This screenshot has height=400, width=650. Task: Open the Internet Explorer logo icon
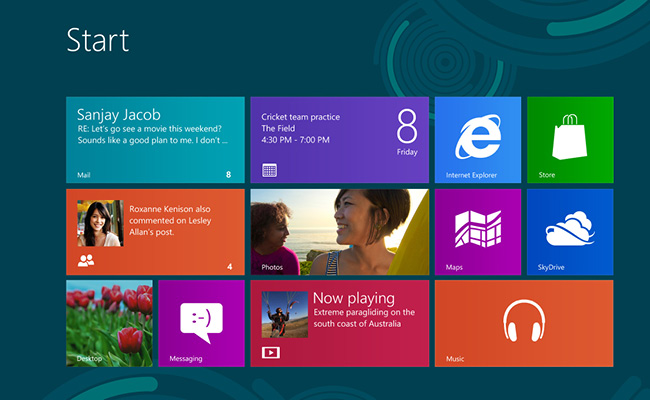click(x=478, y=137)
